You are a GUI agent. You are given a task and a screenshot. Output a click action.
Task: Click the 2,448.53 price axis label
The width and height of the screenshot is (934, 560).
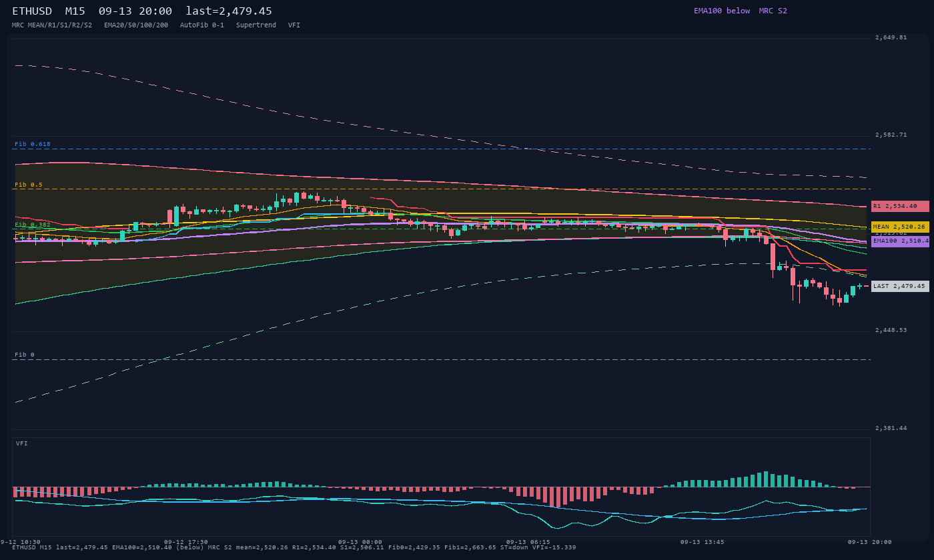pos(891,330)
